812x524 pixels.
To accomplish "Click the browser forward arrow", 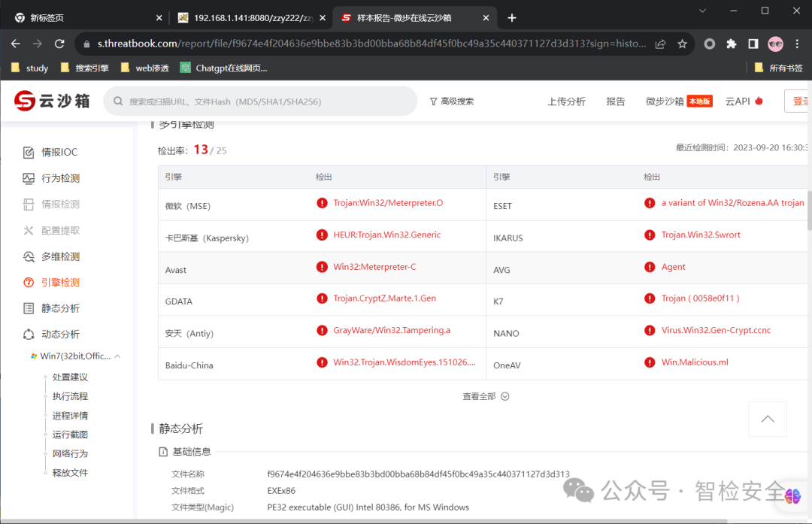I will pos(38,44).
